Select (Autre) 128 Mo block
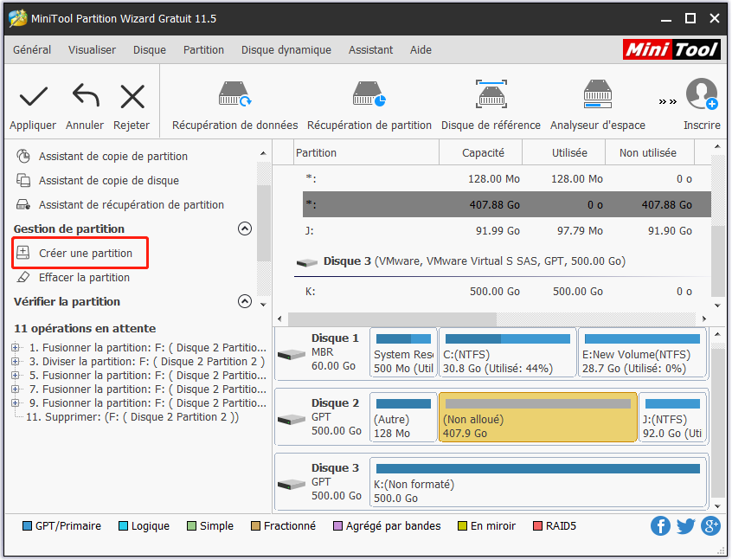732x560 pixels. [x=403, y=417]
